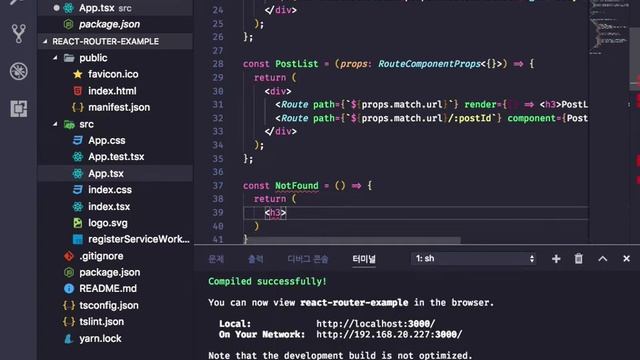Open http://localhost:3000/ link in terminal
The image size is (640, 360).
pos(376,324)
